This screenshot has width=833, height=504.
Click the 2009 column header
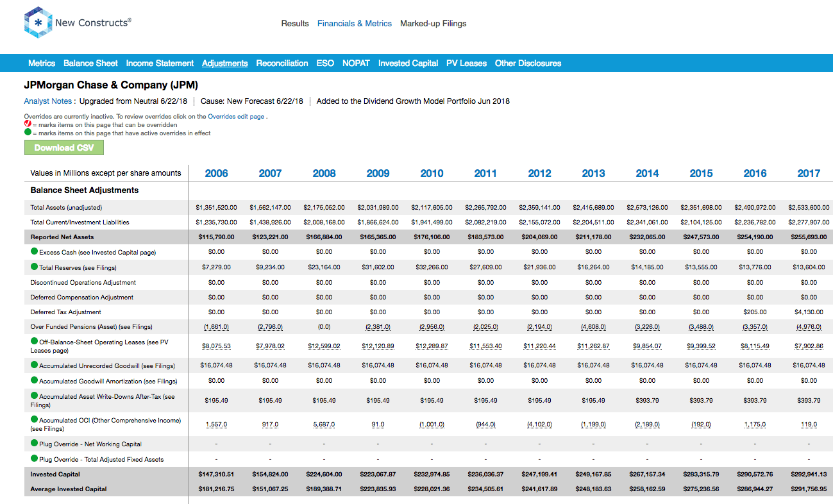click(x=378, y=173)
